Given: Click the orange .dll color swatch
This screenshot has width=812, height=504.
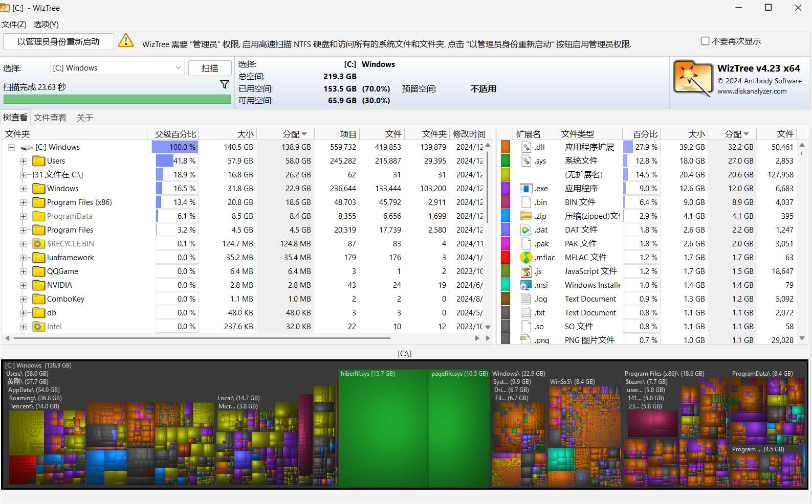Looking at the screenshot, I should coord(506,147).
